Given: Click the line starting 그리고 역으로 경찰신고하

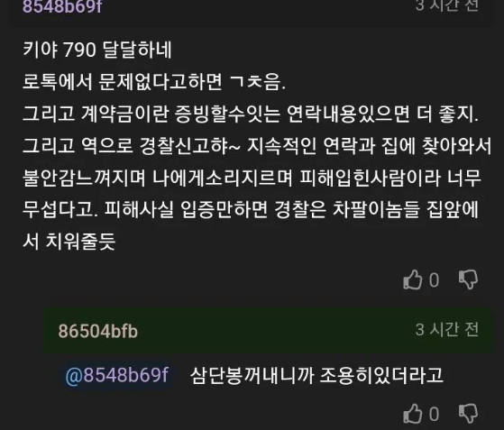Looking at the screenshot, I should [257, 146].
